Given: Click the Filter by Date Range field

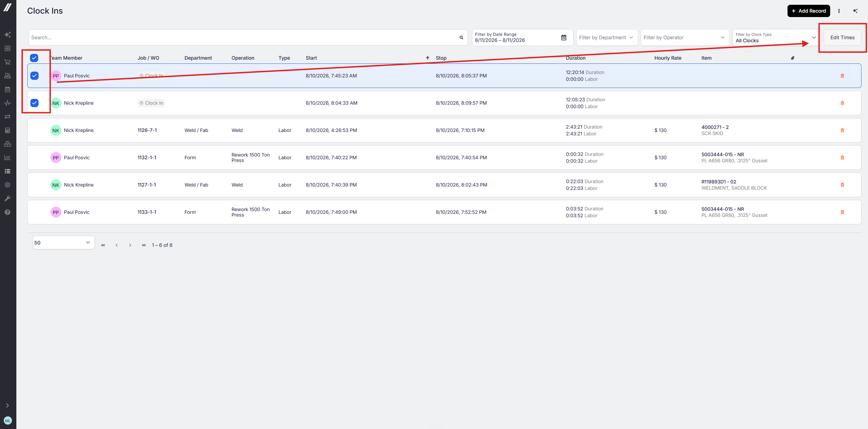Looking at the screenshot, I should tap(523, 38).
